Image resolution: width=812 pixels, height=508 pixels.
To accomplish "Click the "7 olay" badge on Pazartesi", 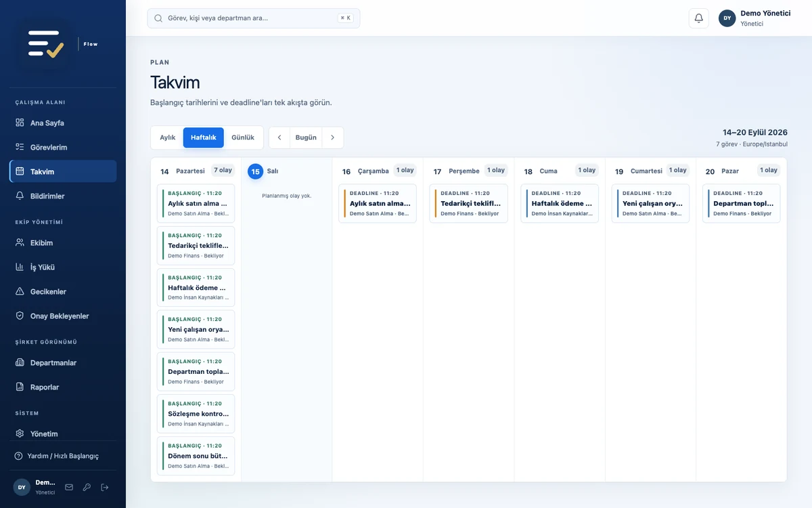I will point(223,171).
